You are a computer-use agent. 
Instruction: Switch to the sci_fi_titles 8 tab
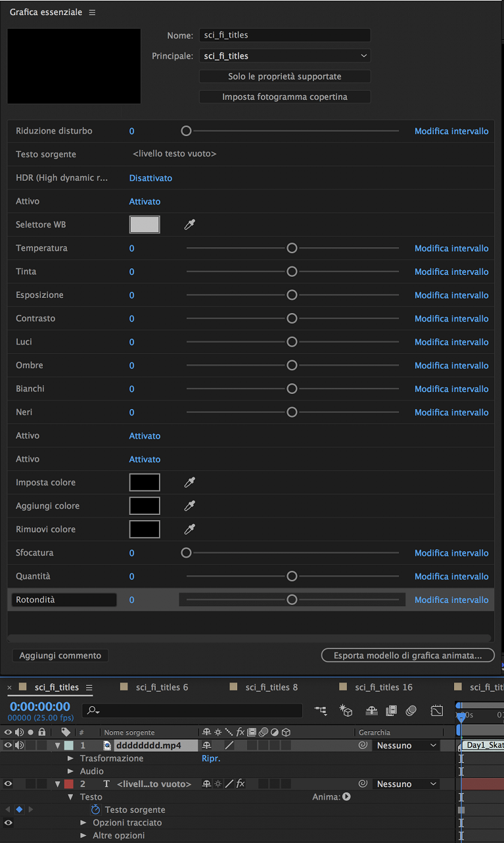(x=271, y=687)
